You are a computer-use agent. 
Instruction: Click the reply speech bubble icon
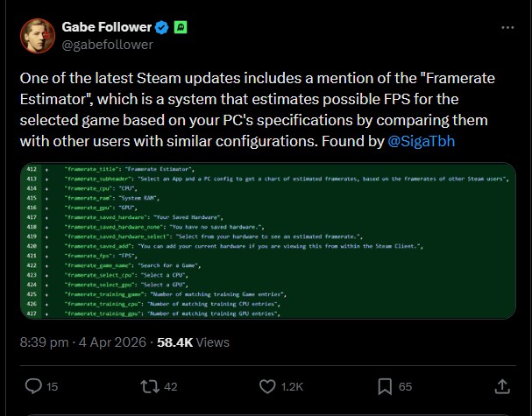[32, 385]
